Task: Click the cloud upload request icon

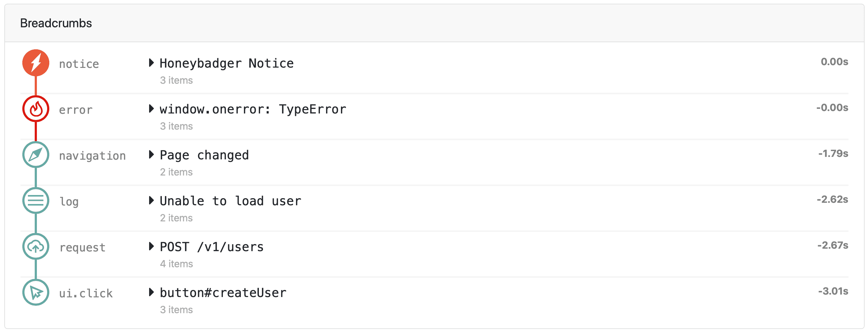Action: [36, 246]
